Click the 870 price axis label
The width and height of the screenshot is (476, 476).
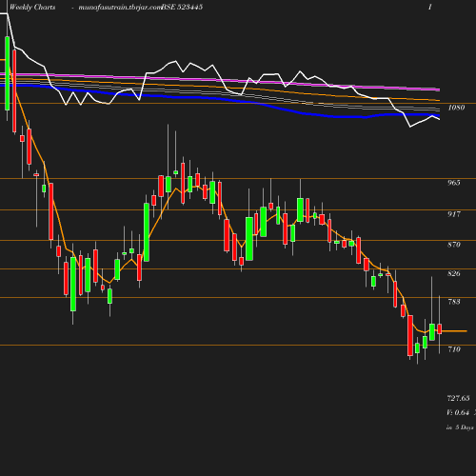(454, 245)
